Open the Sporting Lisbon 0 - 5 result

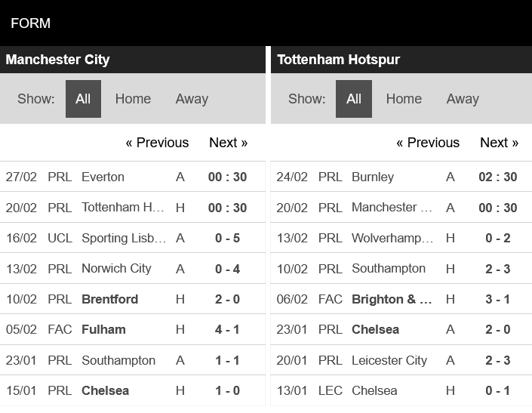pyautogui.click(x=227, y=238)
